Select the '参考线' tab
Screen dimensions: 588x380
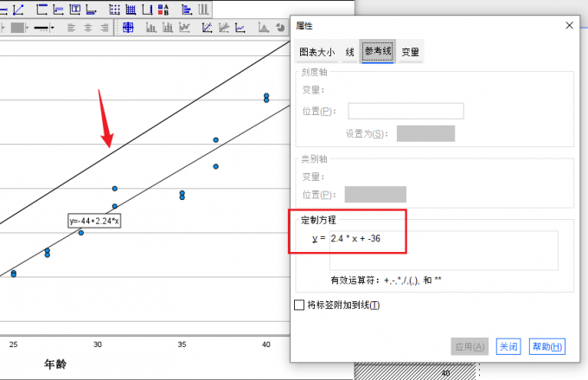point(378,51)
